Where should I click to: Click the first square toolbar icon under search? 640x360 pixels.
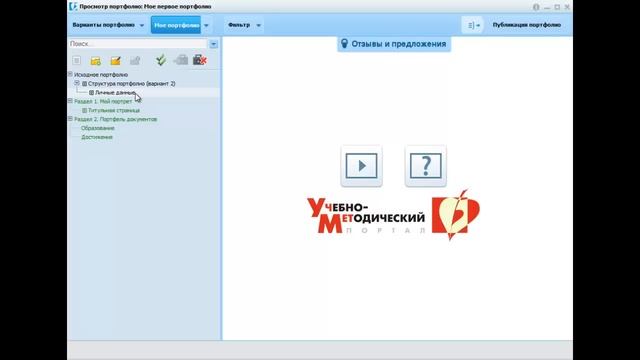click(x=76, y=60)
